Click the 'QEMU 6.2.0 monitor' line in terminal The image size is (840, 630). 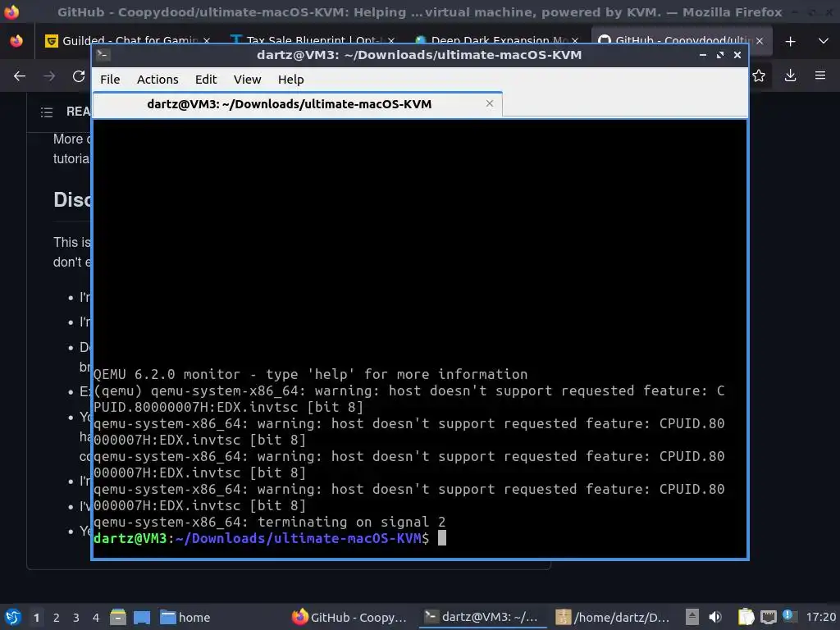coord(311,374)
